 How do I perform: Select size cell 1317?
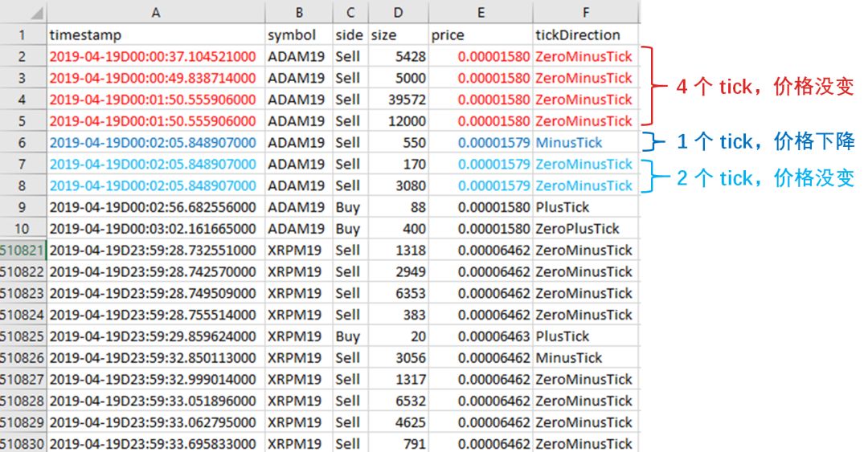(x=399, y=380)
